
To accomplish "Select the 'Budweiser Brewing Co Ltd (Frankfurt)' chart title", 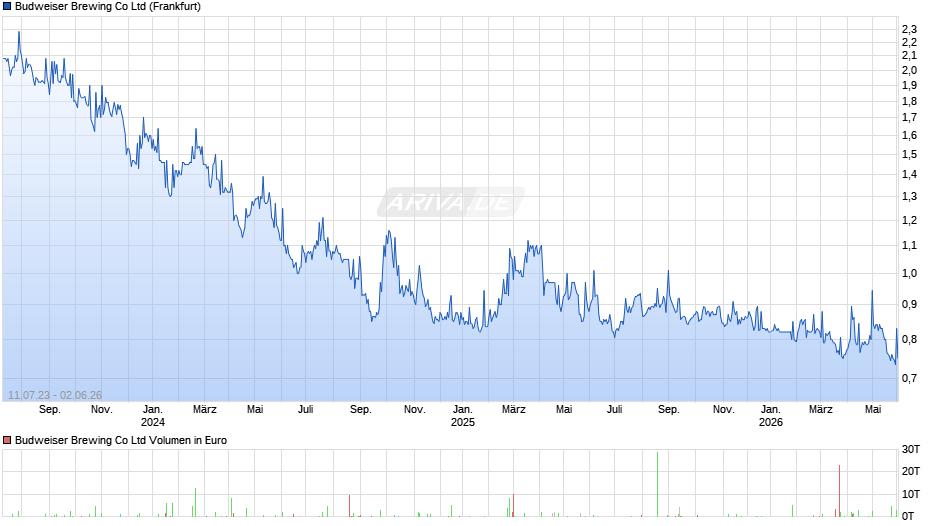I will 108,7.
